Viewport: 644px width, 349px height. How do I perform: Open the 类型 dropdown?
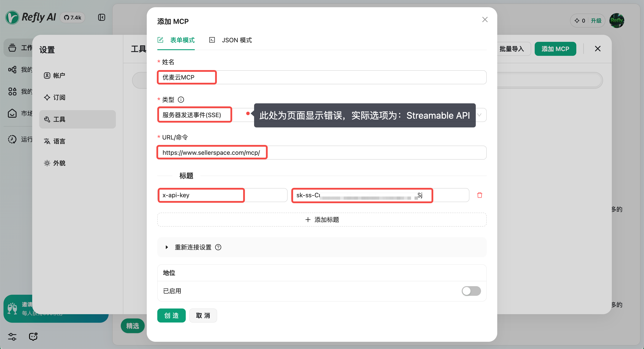[322, 115]
